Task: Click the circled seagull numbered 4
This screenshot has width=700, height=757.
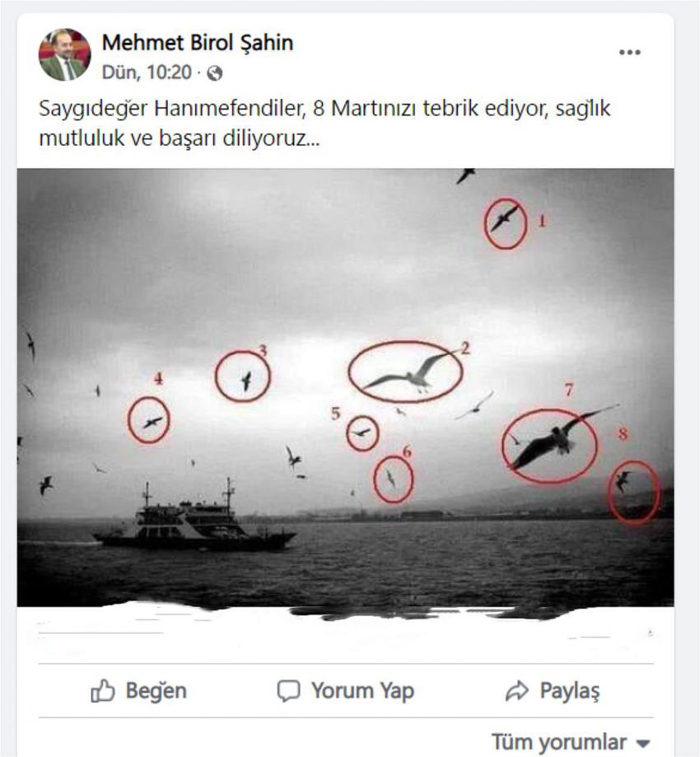Action: click(x=149, y=420)
